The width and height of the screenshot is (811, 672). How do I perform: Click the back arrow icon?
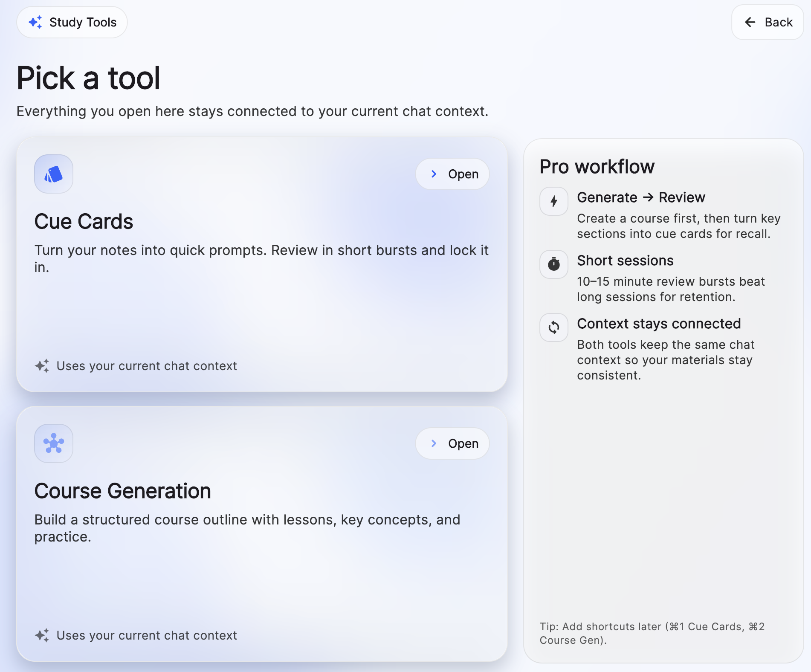pyautogui.click(x=750, y=22)
